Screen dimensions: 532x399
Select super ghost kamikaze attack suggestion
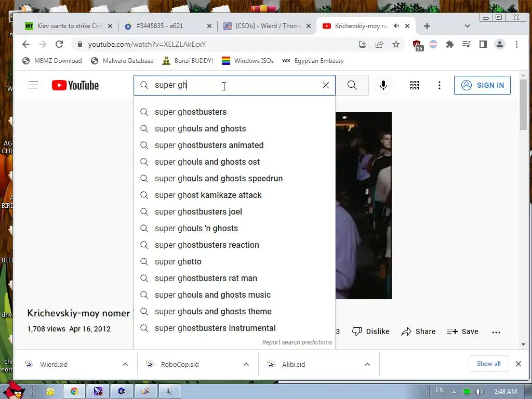click(x=234, y=195)
